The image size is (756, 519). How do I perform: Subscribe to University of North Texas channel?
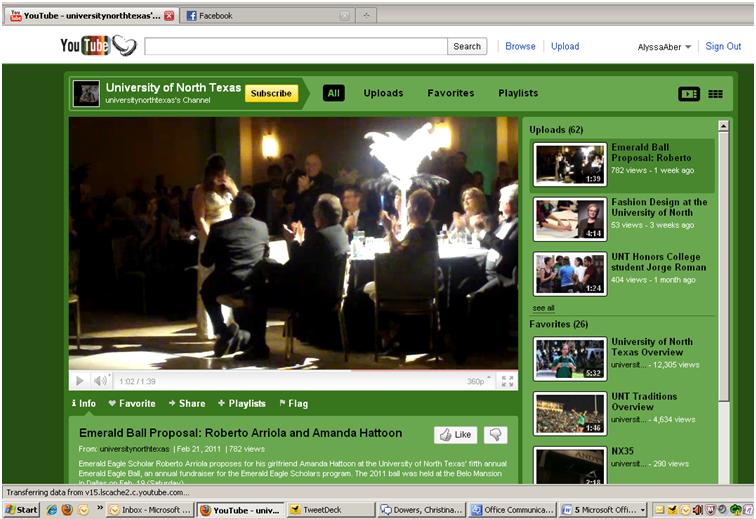(x=271, y=93)
